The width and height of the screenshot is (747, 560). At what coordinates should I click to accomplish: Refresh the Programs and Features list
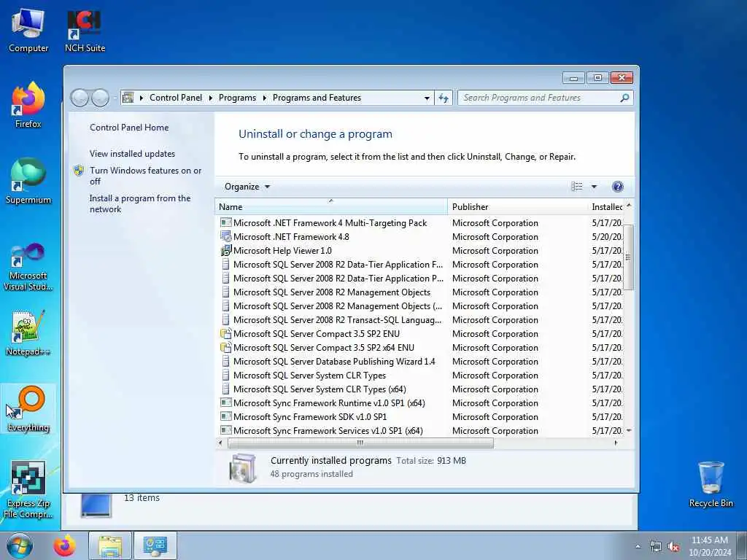(444, 98)
